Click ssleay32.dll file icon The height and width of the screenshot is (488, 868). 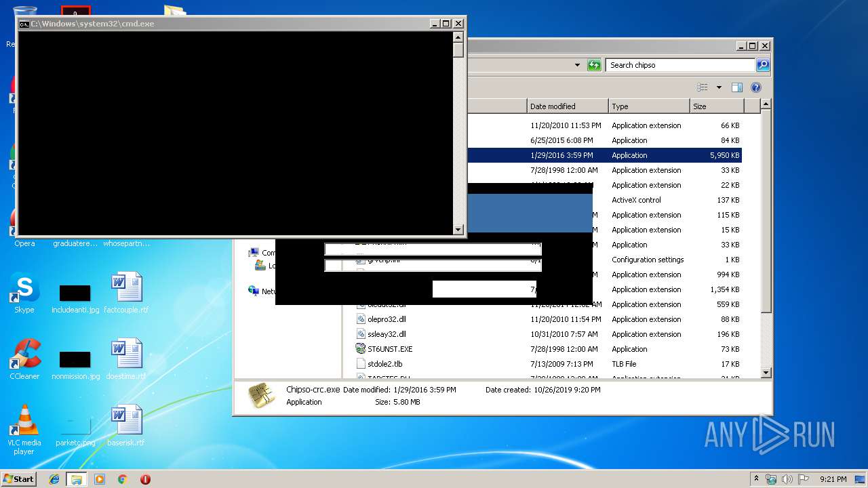361,334
